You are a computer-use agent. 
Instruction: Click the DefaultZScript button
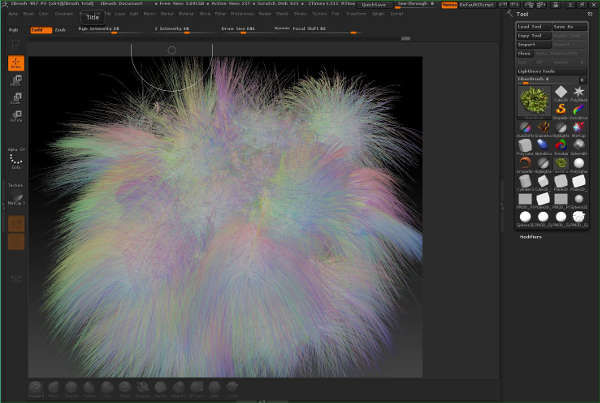pos(476,5)
